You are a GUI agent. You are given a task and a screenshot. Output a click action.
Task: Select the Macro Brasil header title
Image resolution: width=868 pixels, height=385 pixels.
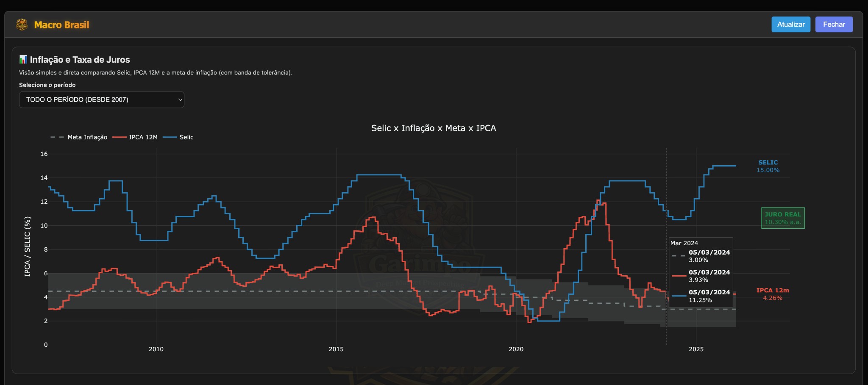[x=62, y=25]
